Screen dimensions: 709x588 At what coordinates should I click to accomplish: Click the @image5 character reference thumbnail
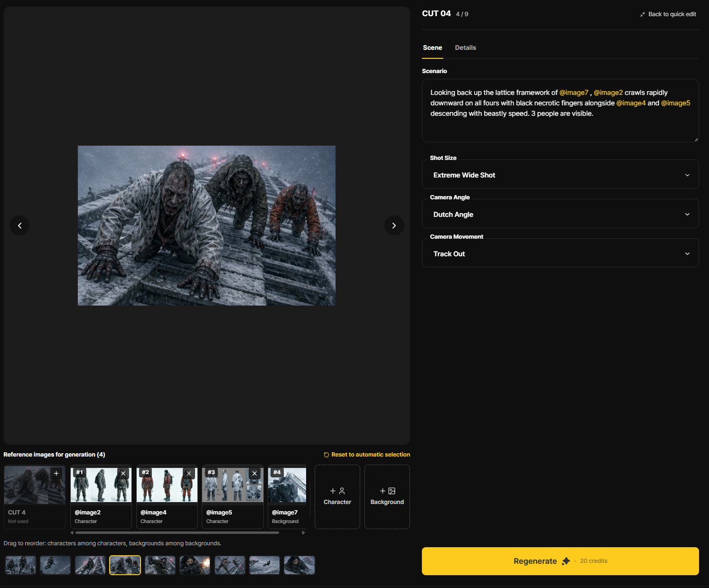click(x=233, y=485)
